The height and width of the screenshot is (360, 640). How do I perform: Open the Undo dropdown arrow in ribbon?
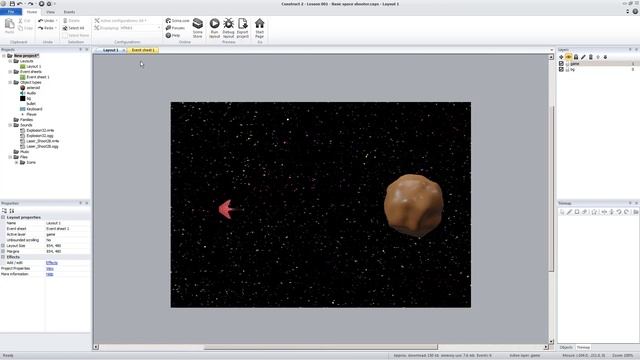click(57, 20)
